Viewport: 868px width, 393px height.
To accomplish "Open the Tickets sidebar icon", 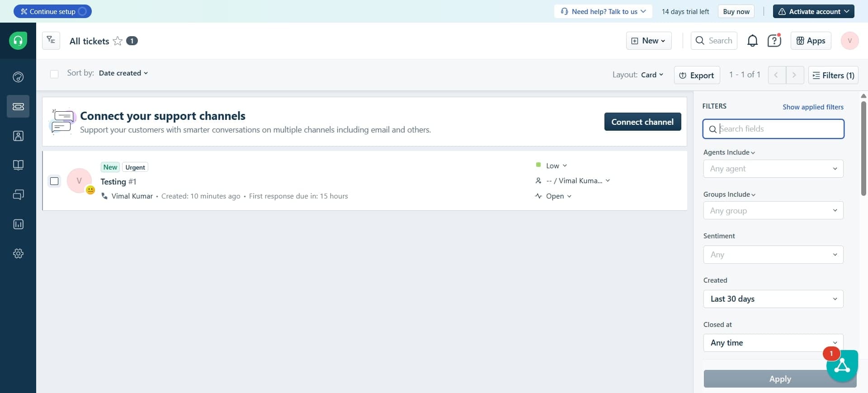I will tap(18, 106).
